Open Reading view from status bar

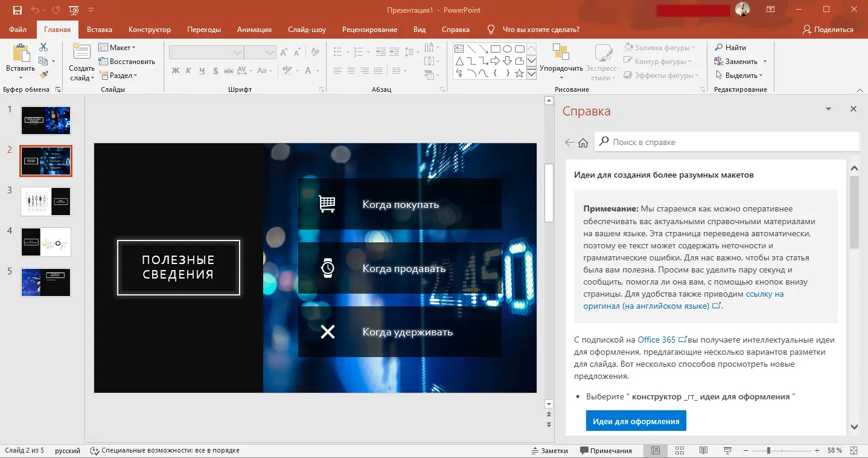click(x=703, y=451)
